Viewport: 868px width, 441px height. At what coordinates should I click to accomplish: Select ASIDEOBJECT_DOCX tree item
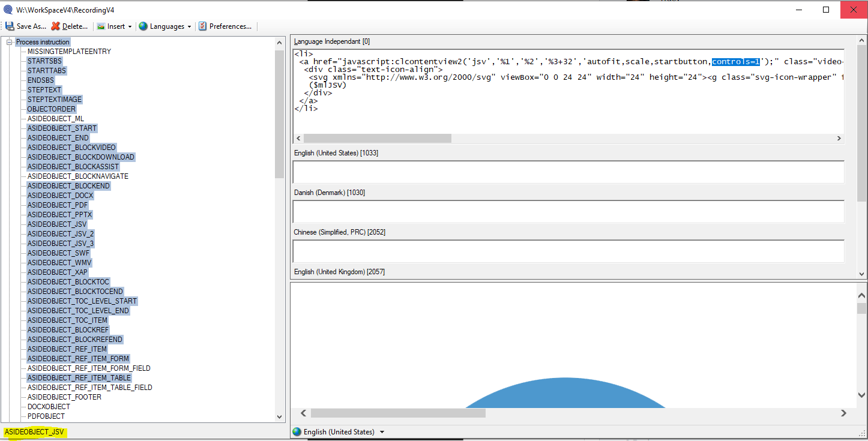pyautogui.click(x=60, y=196)
